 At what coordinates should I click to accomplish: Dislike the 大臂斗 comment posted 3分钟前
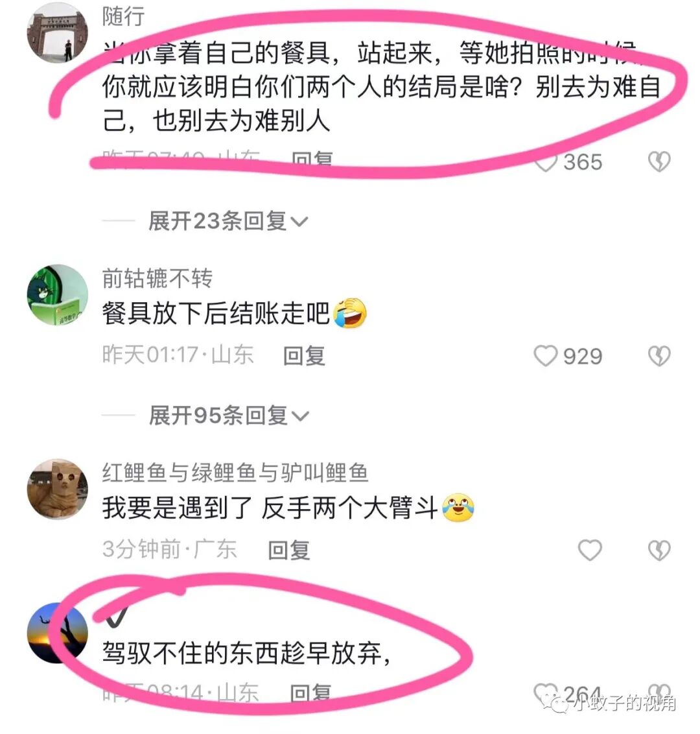659,550
